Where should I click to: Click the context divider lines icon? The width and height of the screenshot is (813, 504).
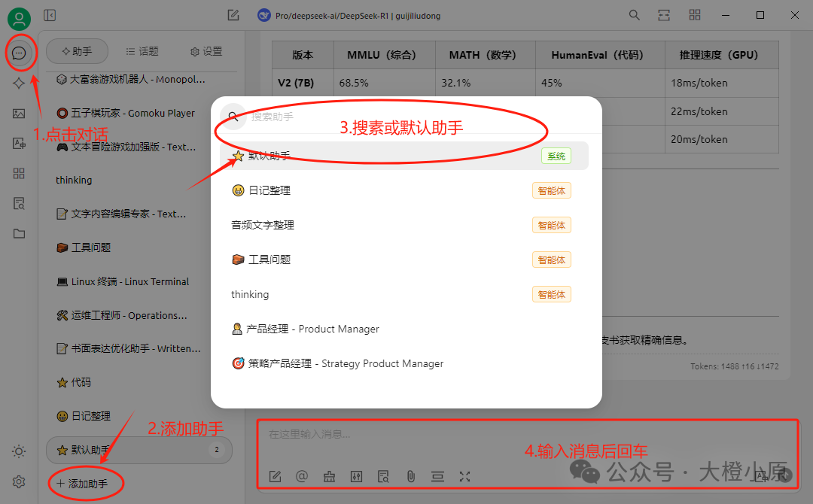[437, 477]
